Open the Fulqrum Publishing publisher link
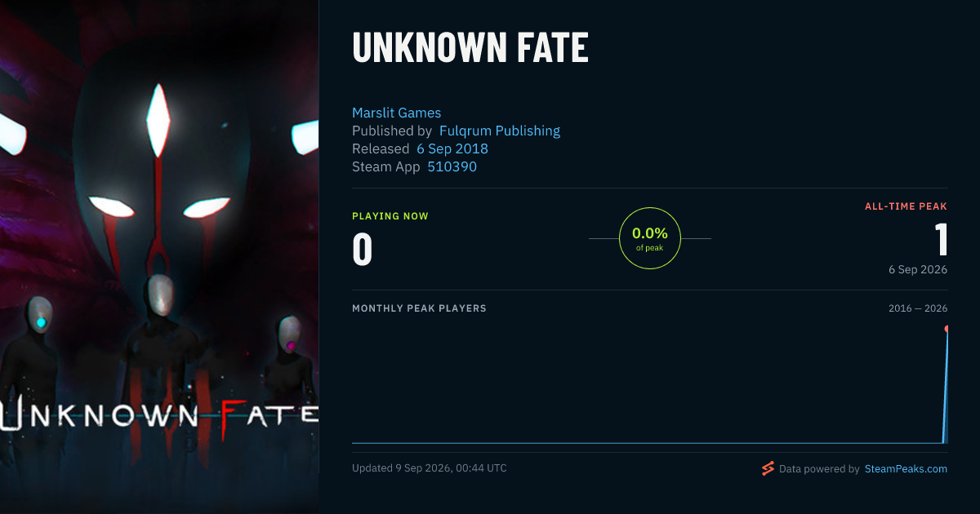This screenshot has height=514, width=980. [x=500, y=131]
